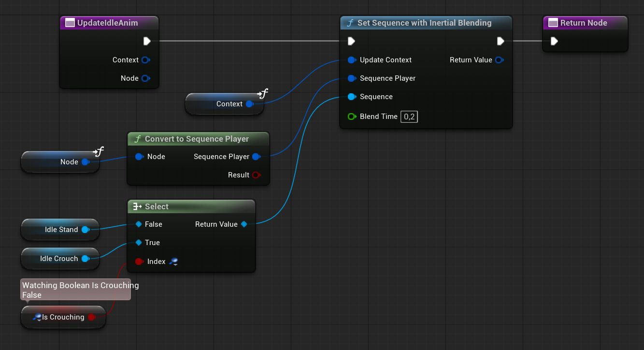644x350 pixels.
Task: Select the Return Node header
Action: click(584, 23)
